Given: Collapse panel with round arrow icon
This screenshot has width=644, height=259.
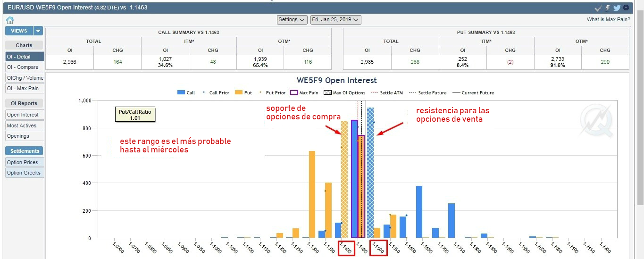Looking at the screenshot, I should point(626,8).
